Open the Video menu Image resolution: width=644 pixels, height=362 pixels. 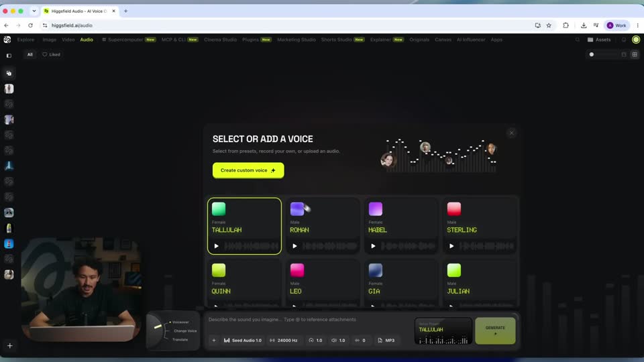click(68, 40)
